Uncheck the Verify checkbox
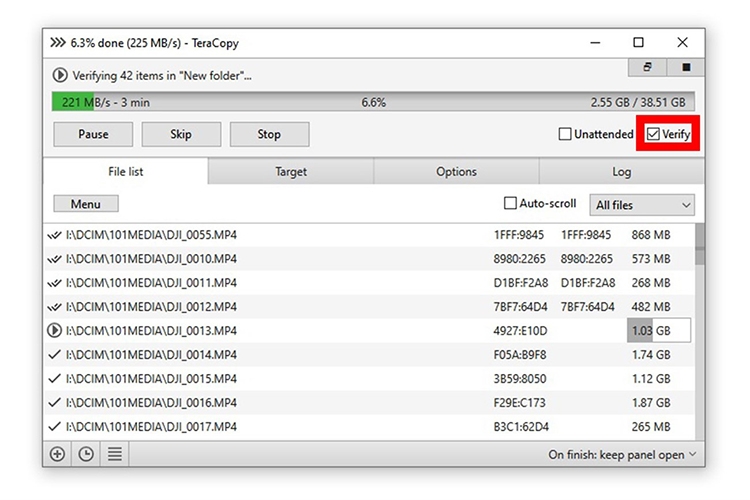 click(x=653, y=134)
